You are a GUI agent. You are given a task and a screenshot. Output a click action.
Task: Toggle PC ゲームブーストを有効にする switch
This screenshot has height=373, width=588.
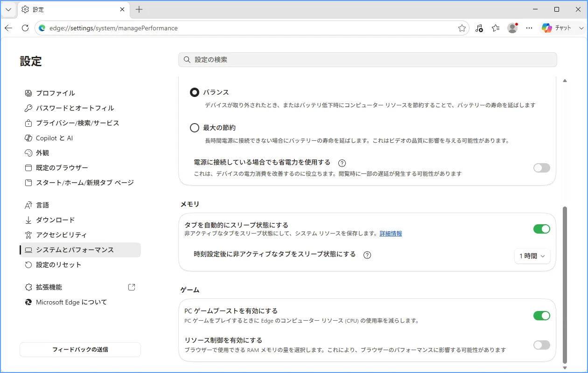coord(542,316)
